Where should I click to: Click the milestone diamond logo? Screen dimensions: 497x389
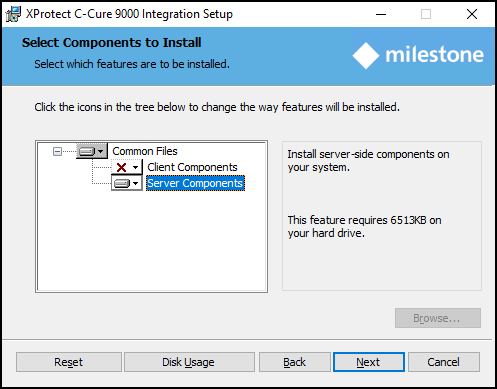(366, 55)
